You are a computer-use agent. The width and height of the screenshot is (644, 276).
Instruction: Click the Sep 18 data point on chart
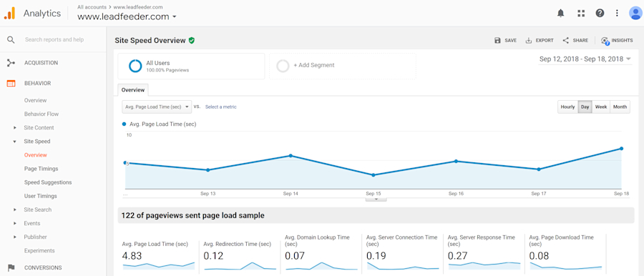point(621,148)
